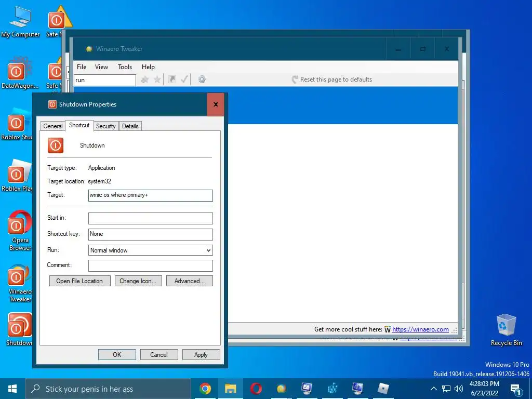Viewport: 532px width, 399px height.
Task: Click the checkmark icon in Winaero toolbar
Action: pyautogui.click(x=184, y=79)
